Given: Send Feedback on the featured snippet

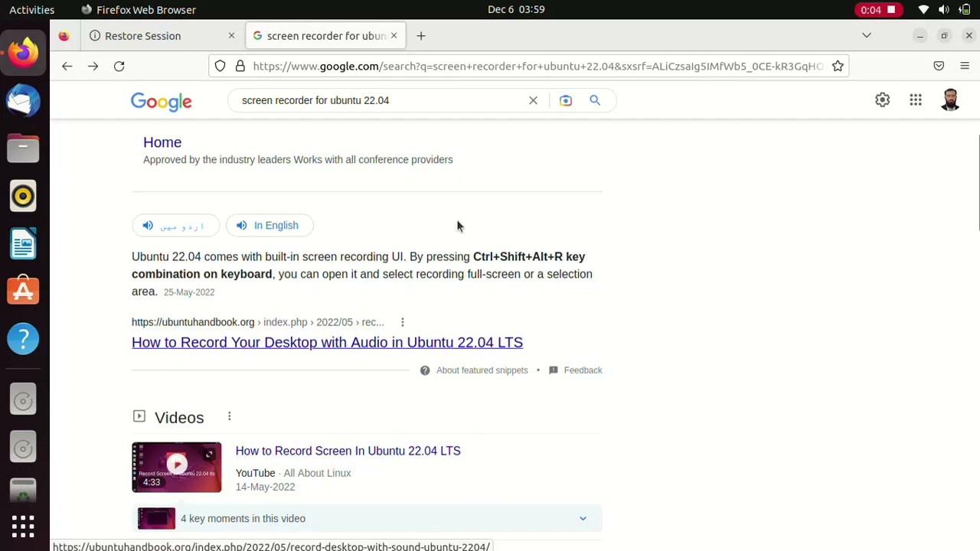Looking at the screenshot, I should pyautogui.click(x=583, y=370).
